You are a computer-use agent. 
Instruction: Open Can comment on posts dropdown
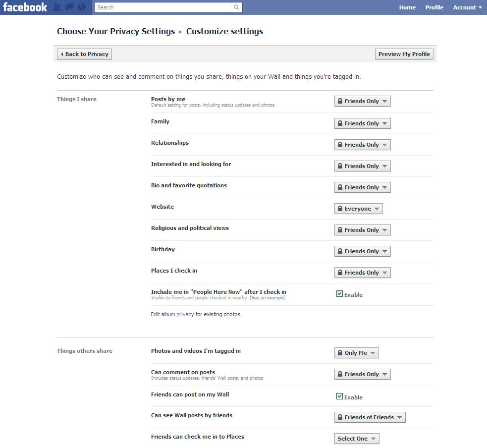pyautogui.click(x=363, y=374)
